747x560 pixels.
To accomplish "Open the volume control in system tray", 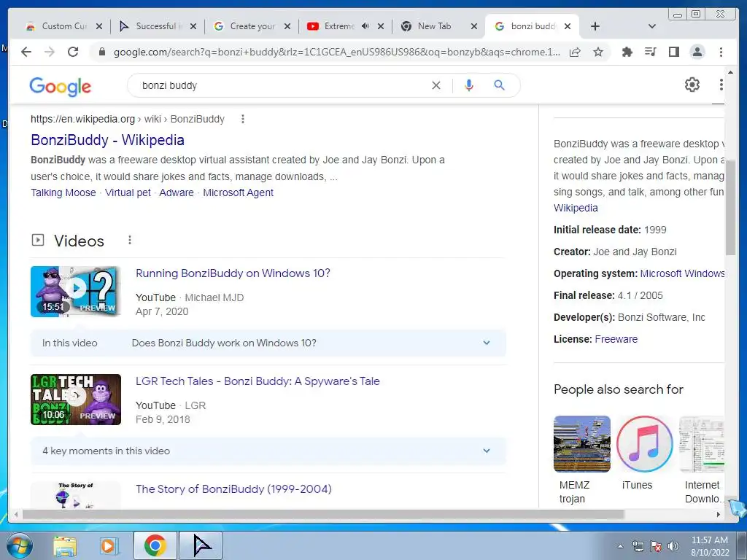I will point(673,546).
